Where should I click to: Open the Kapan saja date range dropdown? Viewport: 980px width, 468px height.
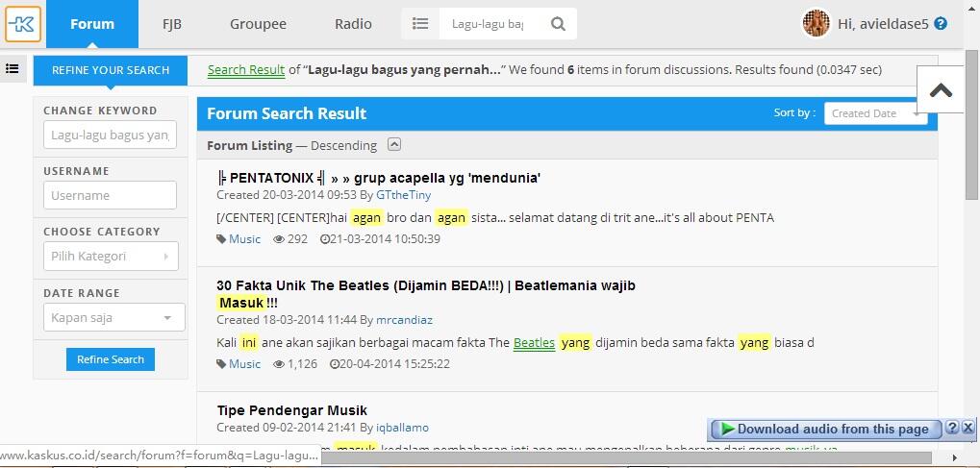pos(113,317)
